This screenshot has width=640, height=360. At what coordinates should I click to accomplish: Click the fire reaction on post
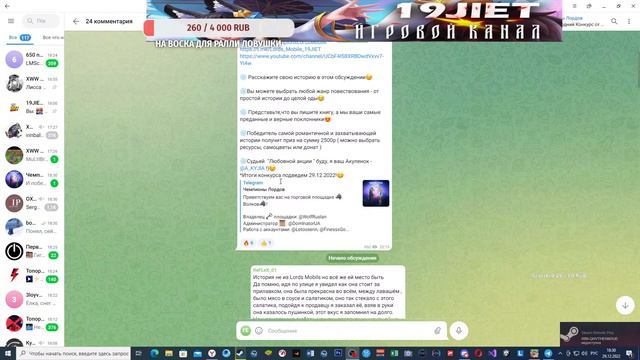tap(248, 243)
